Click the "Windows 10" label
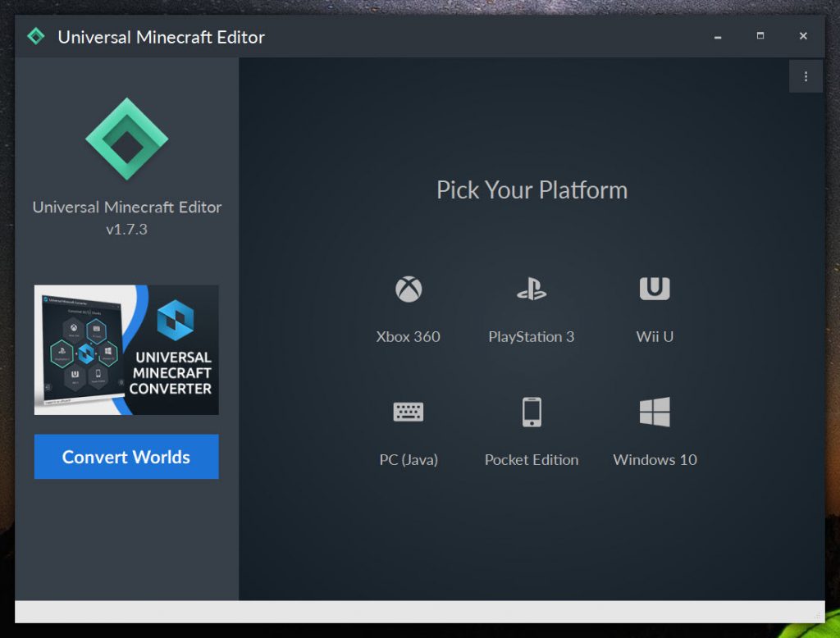The height and width of the screenshot is (638, 840). click(655, 459)
